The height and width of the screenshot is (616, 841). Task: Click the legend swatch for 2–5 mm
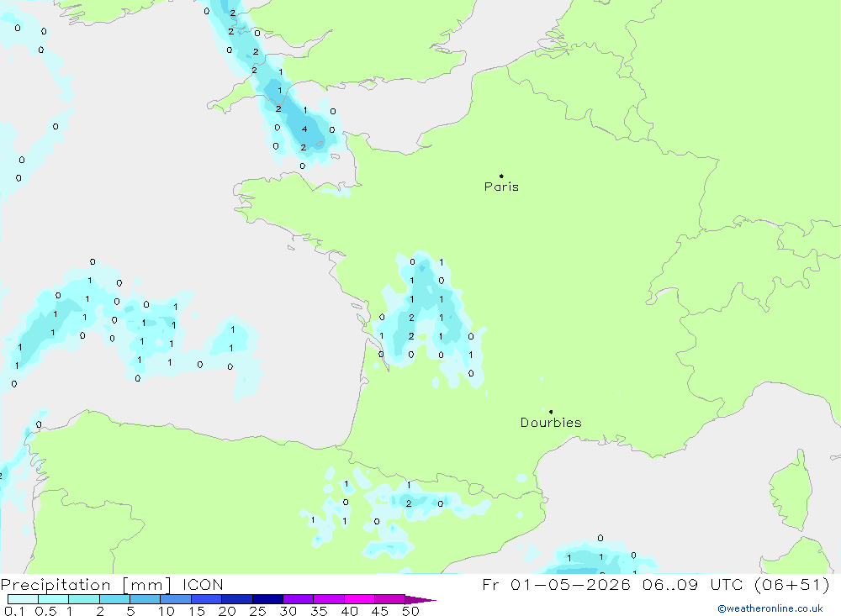[x=114, y=599]
